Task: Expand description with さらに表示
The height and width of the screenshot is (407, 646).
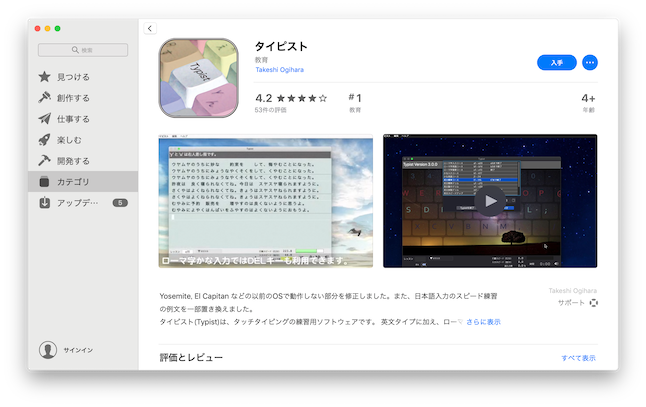Action: [483, 322]
